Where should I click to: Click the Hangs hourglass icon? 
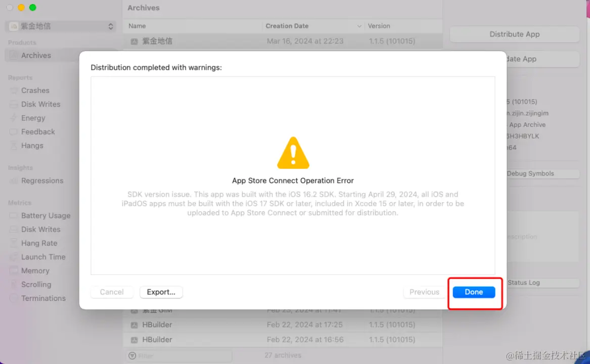[x=14, y=146]
